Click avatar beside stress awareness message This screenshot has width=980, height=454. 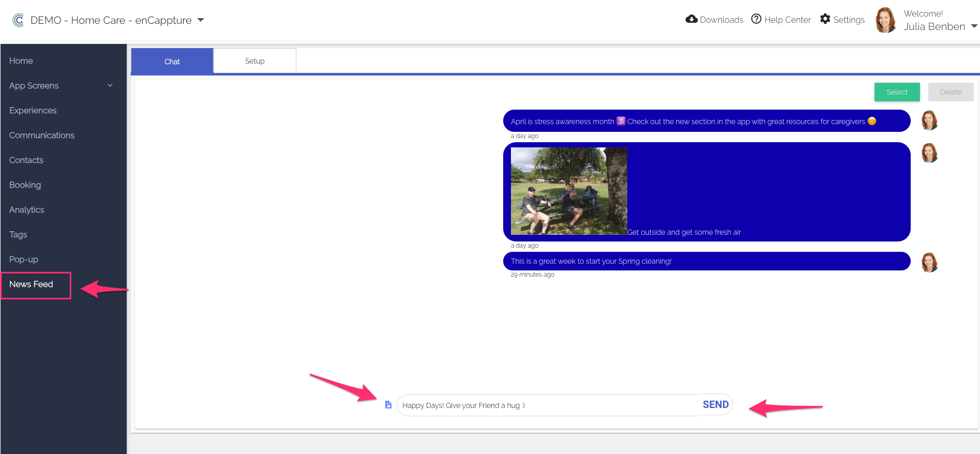coord(929,120)
